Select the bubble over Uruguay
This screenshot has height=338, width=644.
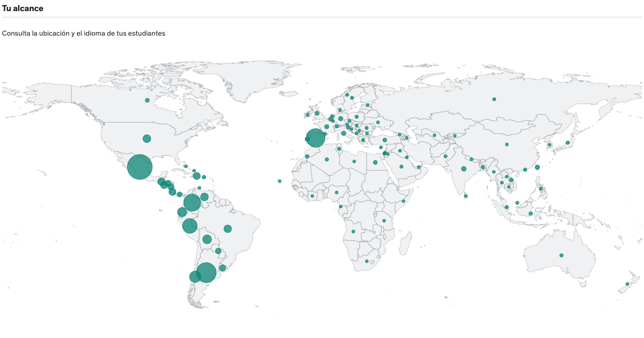click(222, 268)
